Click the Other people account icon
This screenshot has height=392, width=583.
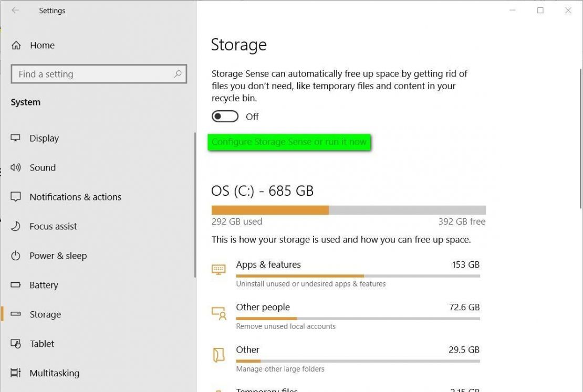[x=220, y=312]
